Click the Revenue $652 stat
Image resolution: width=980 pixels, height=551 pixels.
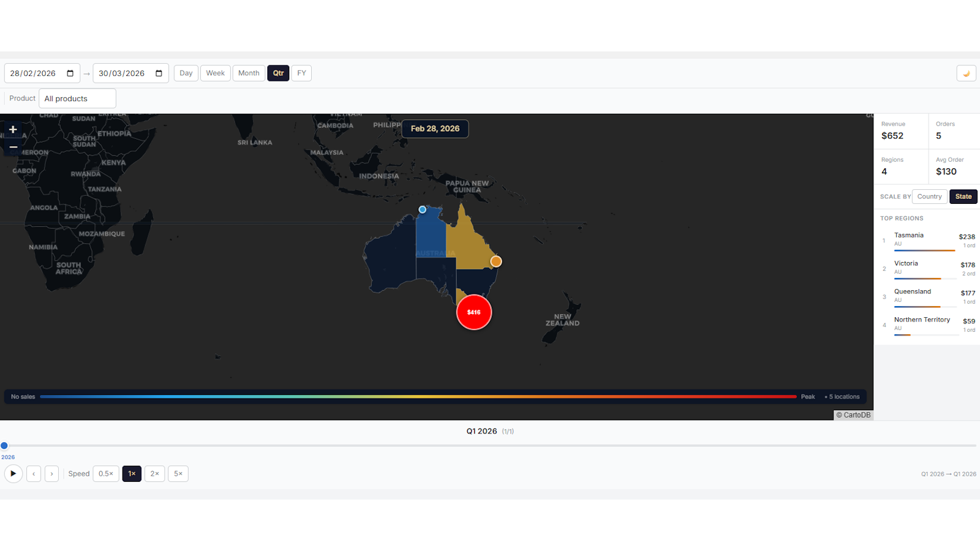pos(901,131)
